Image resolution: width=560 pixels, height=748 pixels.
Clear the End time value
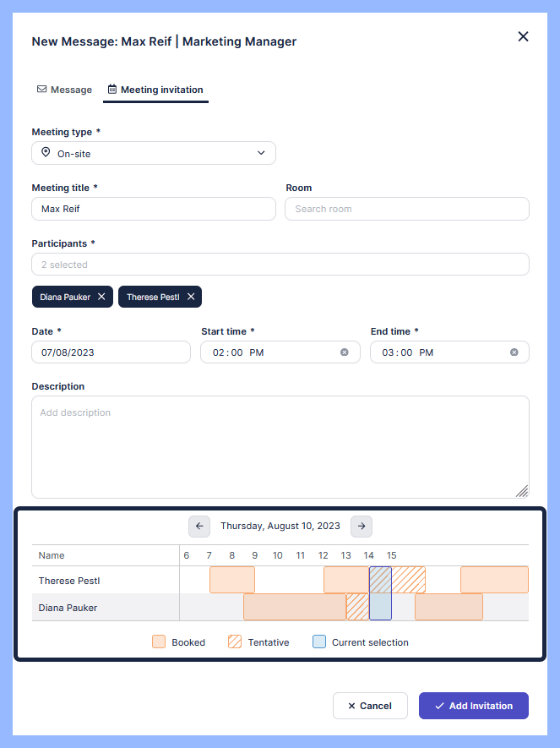(x=514, y=352)
